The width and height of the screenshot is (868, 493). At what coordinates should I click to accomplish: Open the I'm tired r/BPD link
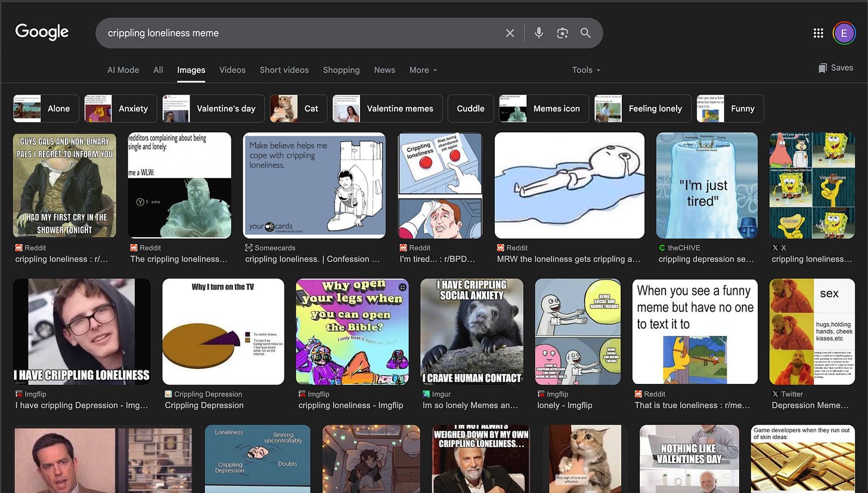pos(438,259)
